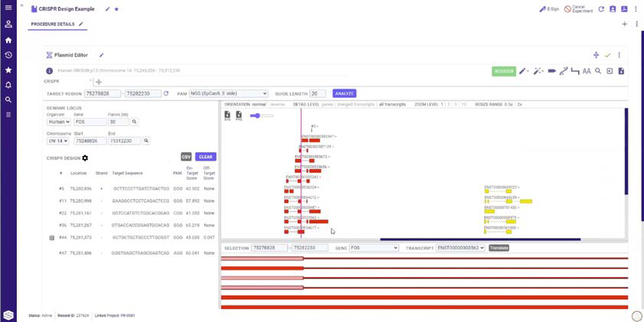Click the magic wand tool icon
644x322 pixels.
point(538,71)
